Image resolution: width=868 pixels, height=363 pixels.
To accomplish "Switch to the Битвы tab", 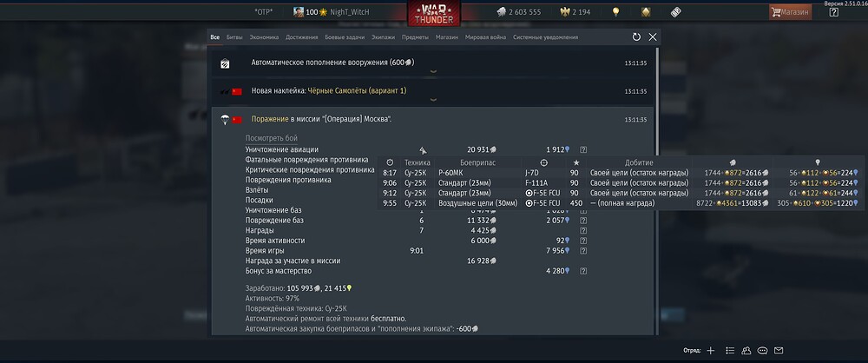I will tap(234, 37).
